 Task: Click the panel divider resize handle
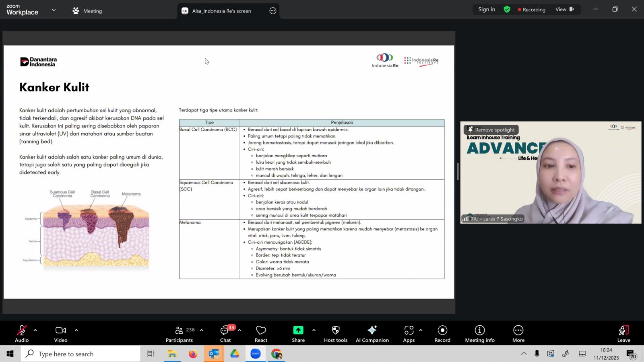(x=458, y=172)
